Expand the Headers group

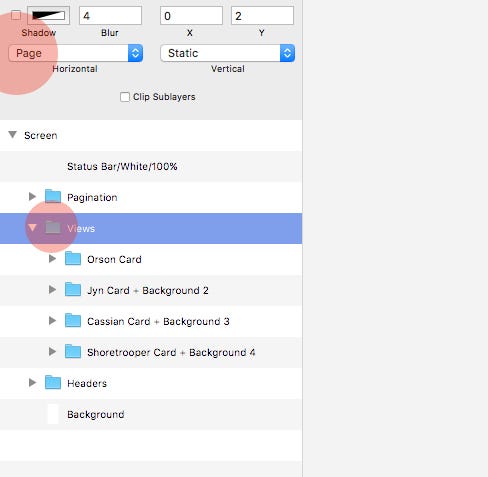(32, 383)
